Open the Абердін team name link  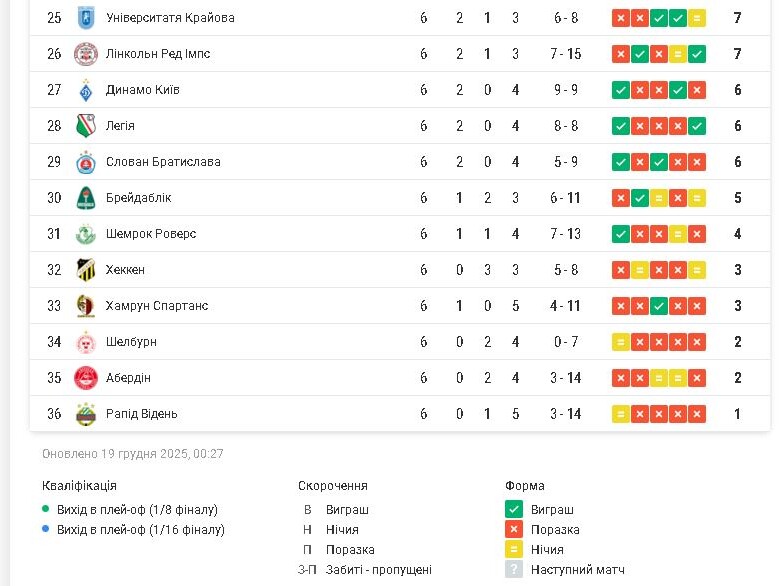click(x=128, y=378)
